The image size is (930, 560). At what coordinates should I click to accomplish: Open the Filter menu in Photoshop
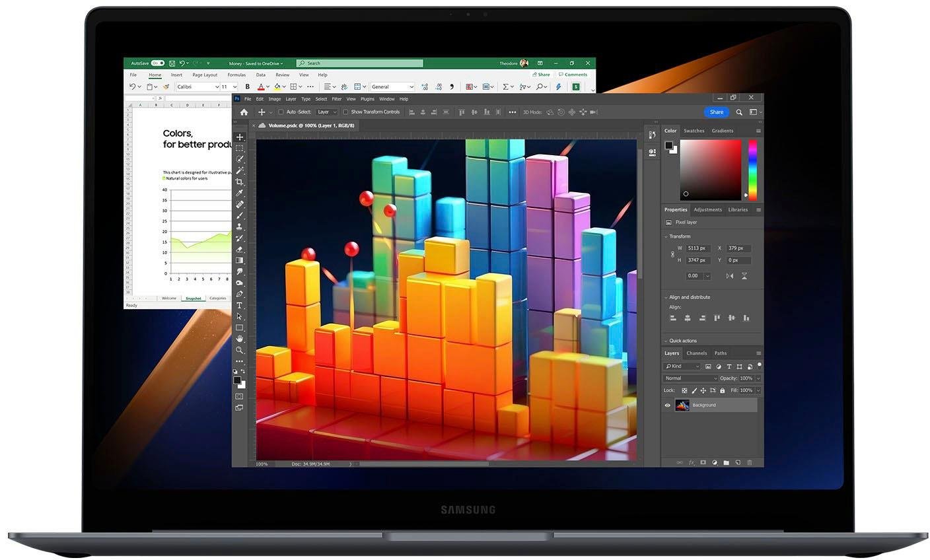tap(336, 99)
